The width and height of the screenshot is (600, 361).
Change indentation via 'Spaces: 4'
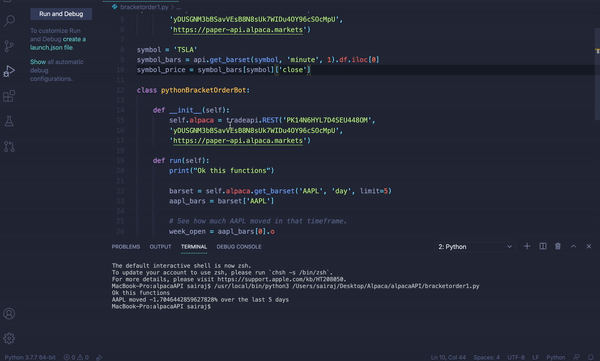tap(486, 357)
